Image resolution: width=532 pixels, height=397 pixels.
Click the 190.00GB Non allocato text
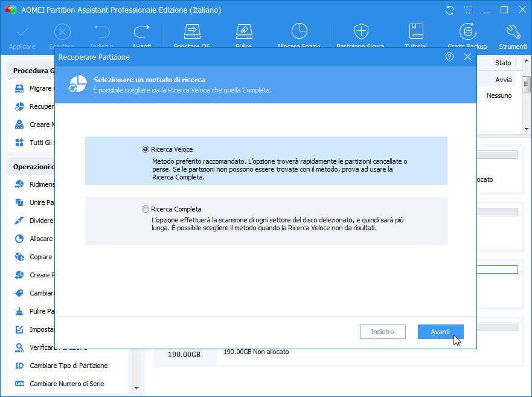(x=256, y=352)
